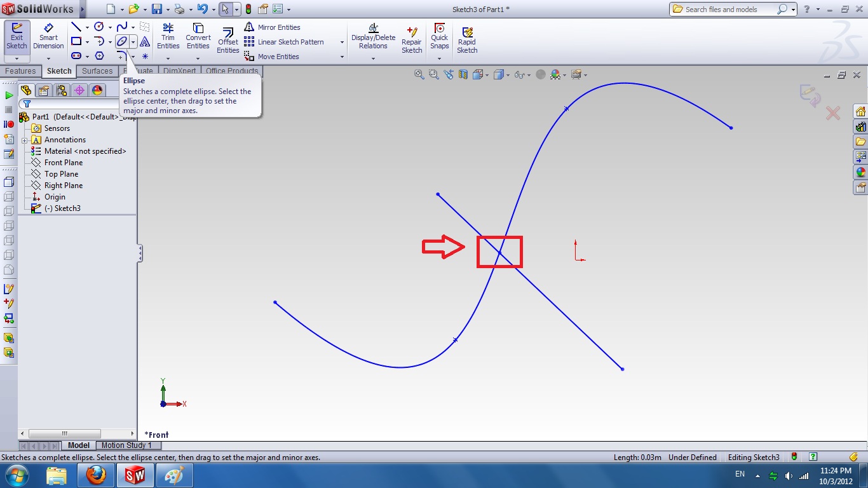This screenshot has height=488, width=868.
Task: Open Firefox from the taskbar
Action: (95, 475)
